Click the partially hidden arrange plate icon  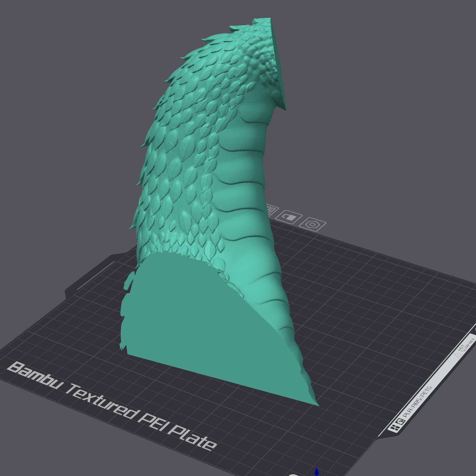[271, 210]
